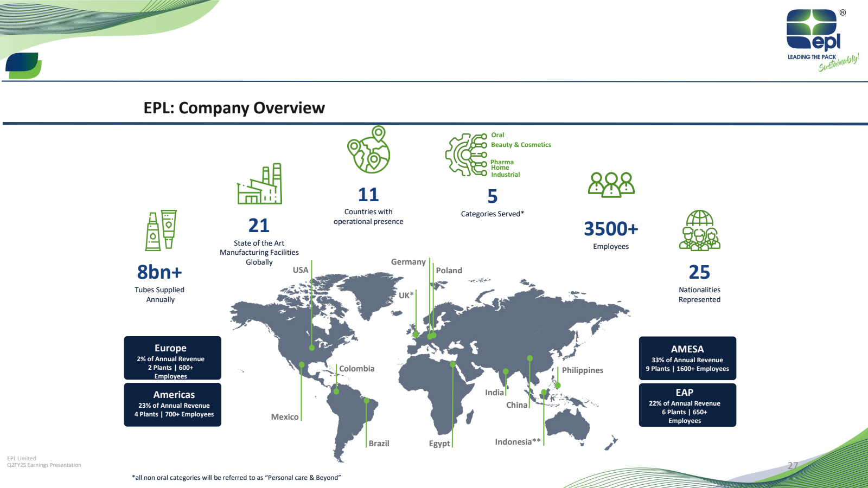868x488 pixels.
Task: Click the EPL logo in the corner
Action: click(822, 40)
